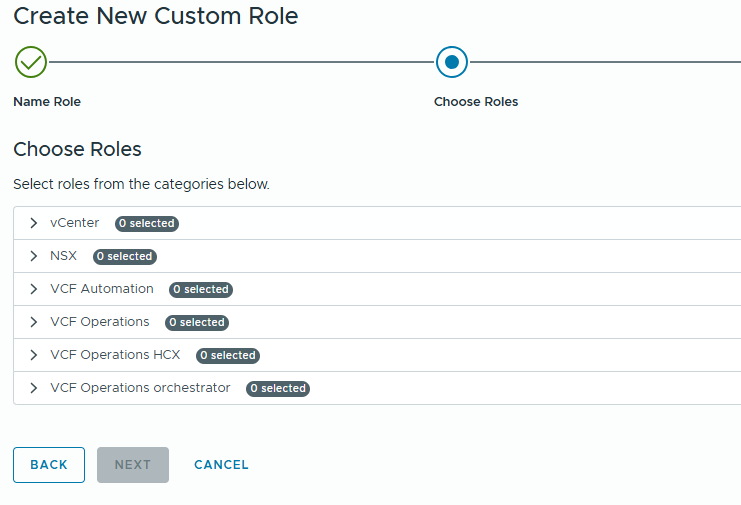Click the NSX '0 selected' badge

pos(125,257)
